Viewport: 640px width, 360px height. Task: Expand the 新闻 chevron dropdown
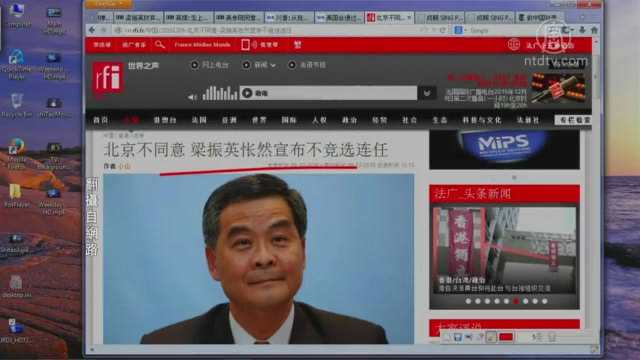(273, 65)
